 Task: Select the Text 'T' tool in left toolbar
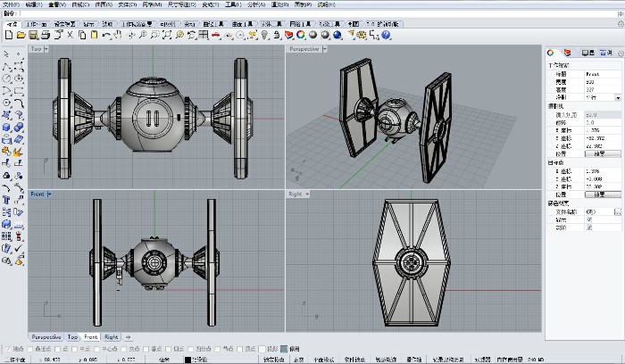[6, 200]
